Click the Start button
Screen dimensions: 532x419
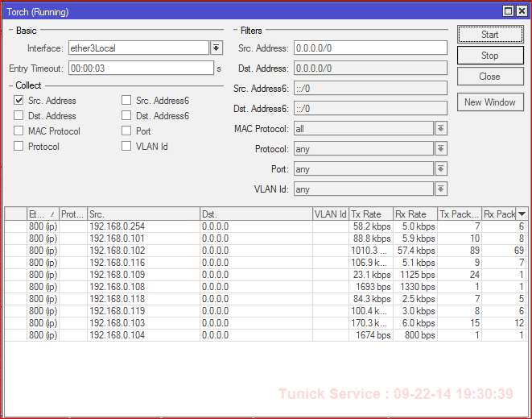click(490, 35)
